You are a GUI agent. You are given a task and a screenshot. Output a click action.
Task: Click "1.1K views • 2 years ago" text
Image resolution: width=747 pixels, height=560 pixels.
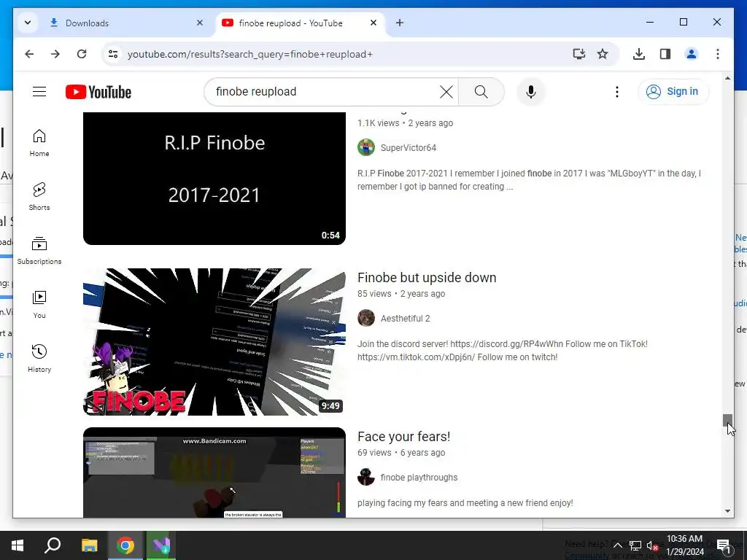pos(405,122)
